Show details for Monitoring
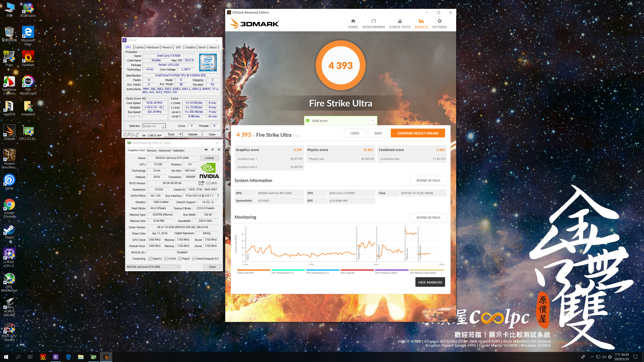The image size is (644, 362). click(428, 217)
